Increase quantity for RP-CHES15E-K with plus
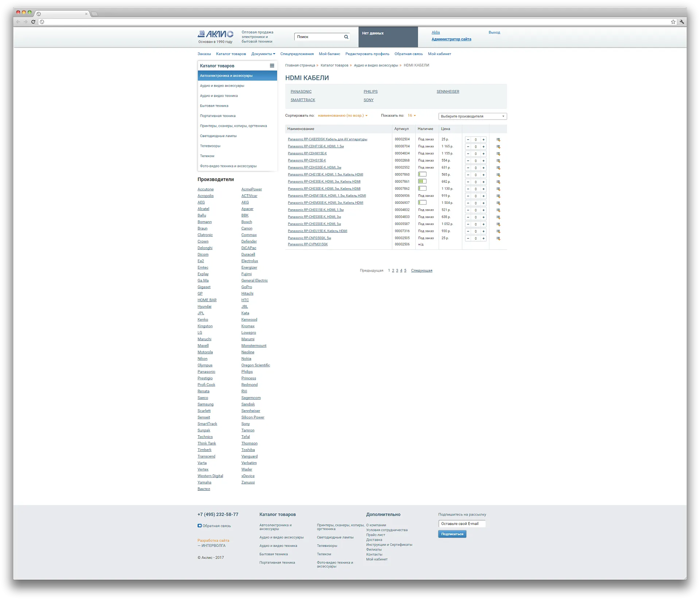The width and height of the screenshot is (700, 599). [483, 210]
